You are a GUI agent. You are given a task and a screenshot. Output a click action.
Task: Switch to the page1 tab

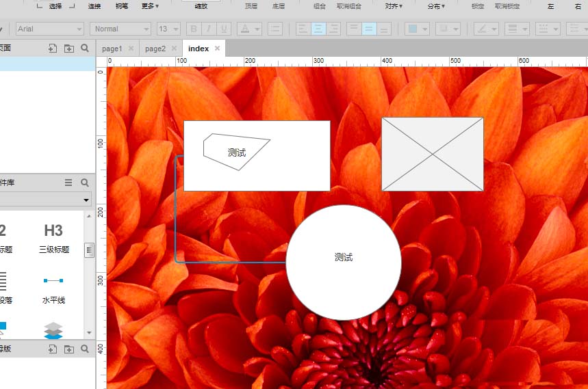[x=112, y=49]
